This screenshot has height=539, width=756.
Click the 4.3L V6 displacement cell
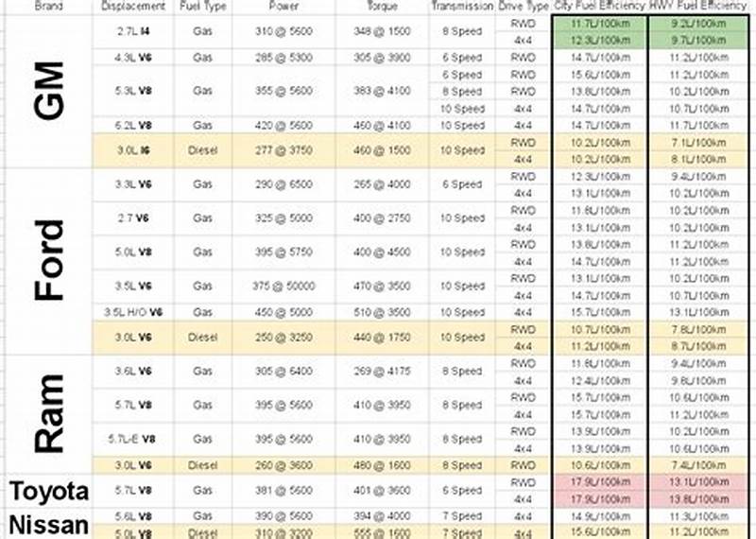tap(133, 58)
